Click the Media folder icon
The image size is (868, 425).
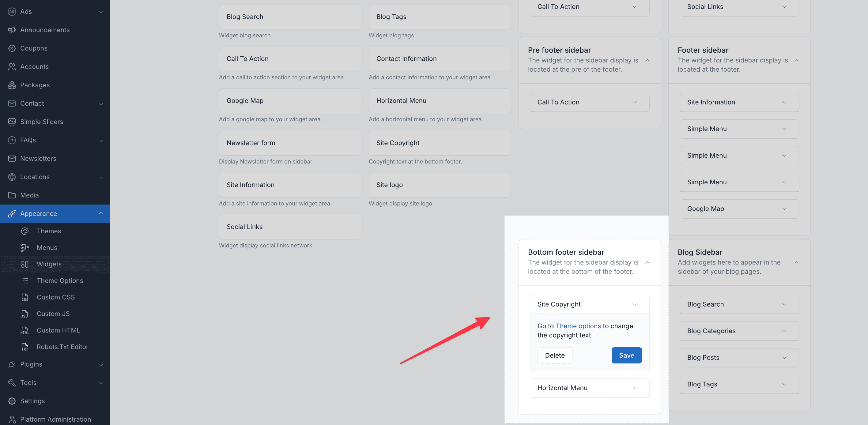(12, 195)
